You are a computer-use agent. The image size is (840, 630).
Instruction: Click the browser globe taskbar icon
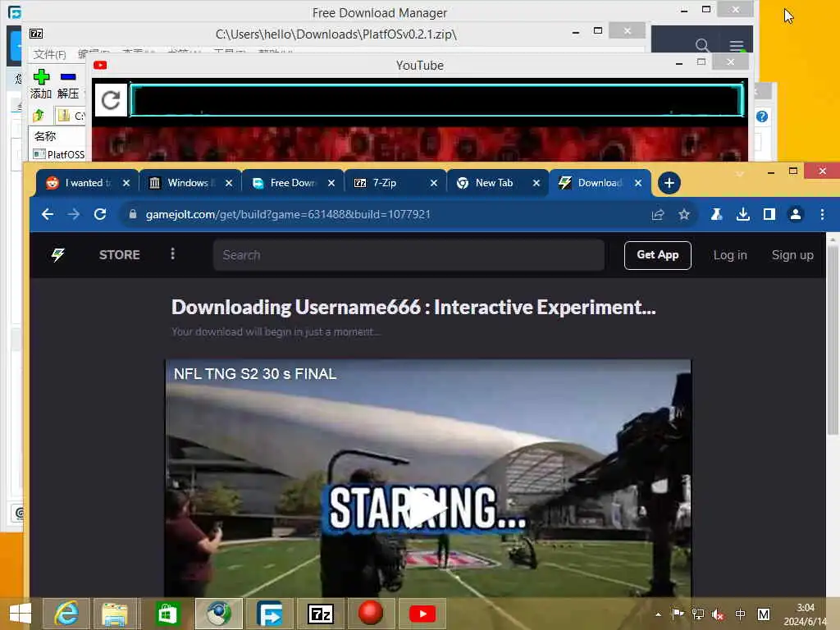[x=218, y=614]
